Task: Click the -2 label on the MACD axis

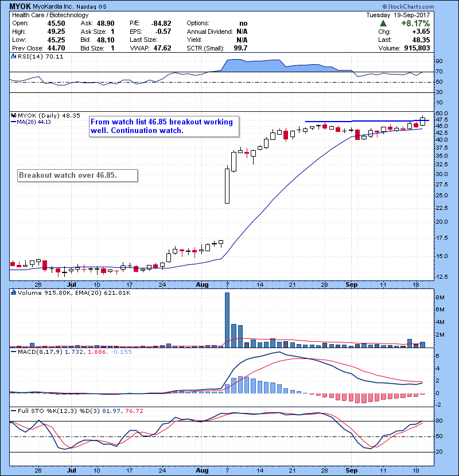Action: [439, 405]
